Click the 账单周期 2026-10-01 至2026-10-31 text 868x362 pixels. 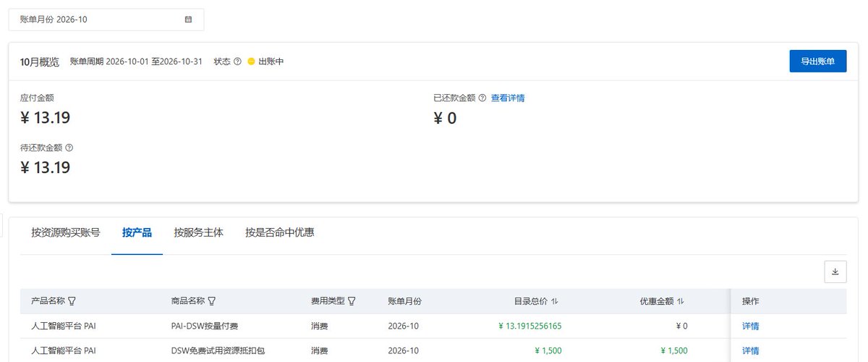[x=136, y=62]
